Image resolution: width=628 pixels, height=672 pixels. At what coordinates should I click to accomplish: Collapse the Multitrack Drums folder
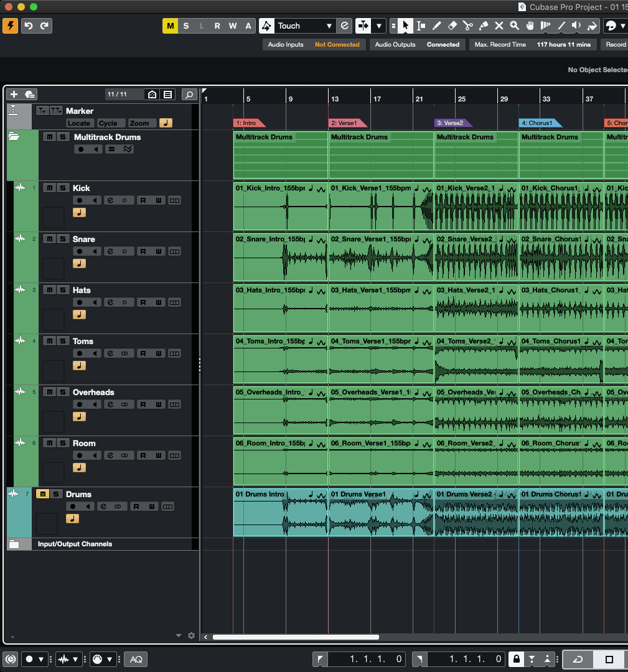pos(14,137)
